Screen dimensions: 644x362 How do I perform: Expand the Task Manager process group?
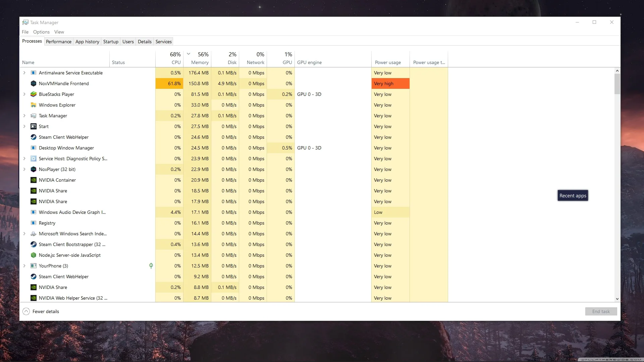coord(24,116)
